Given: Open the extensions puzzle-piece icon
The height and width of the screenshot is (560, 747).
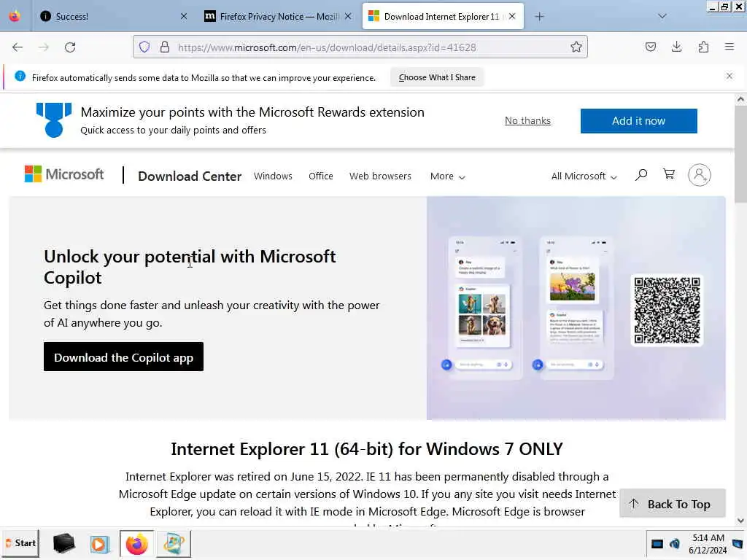Looking at the screenshot, I should [x=703, y=47].
